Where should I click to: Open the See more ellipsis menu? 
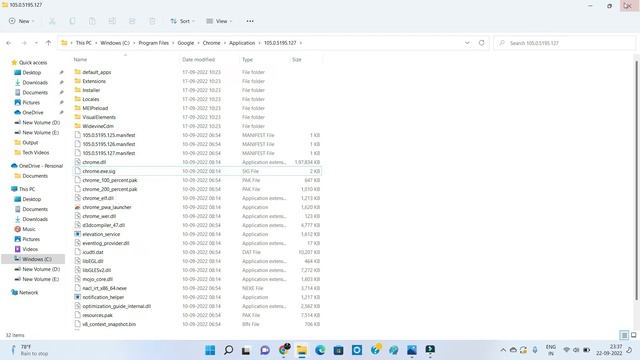pyautogui.click(x=250, y=21)
